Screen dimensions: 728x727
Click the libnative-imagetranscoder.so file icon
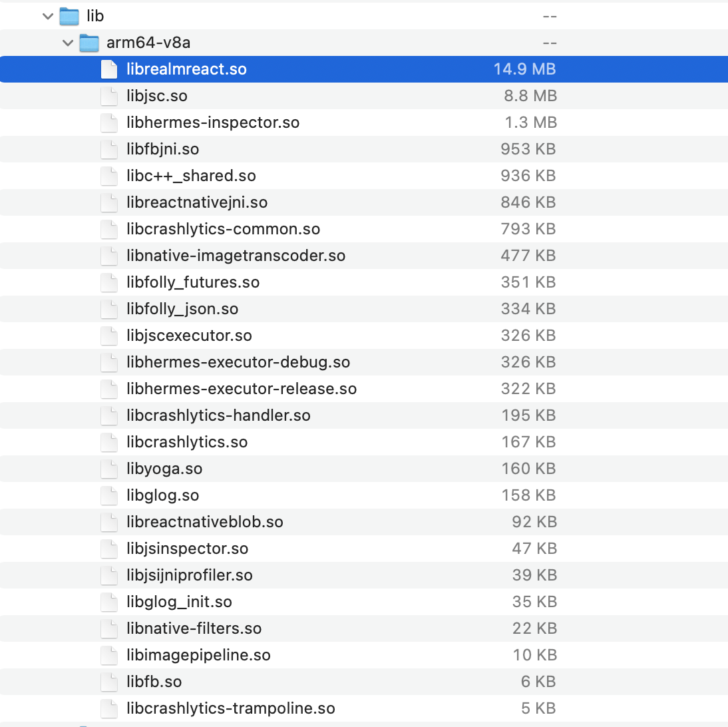tap(109, 256)
